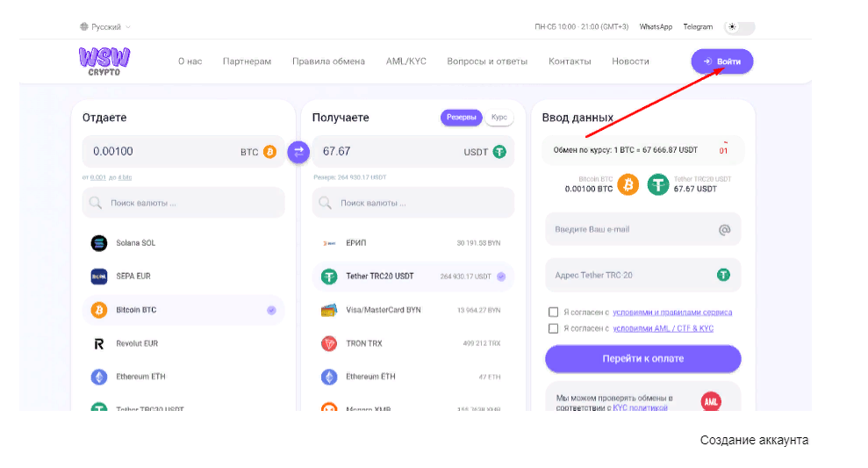868x468 pixels.
Task: Open the Вопросы и ответы page
Action: click(x=487, y=61)
